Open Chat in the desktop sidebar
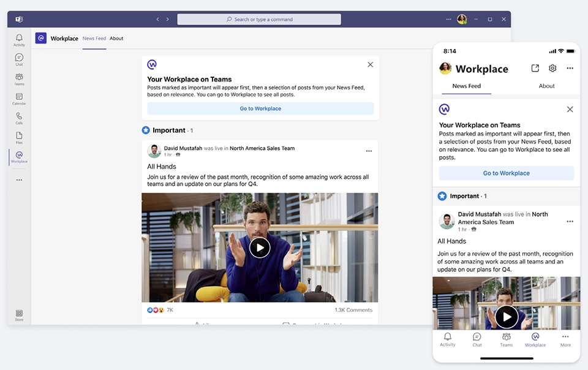588x370 pixels. [19, 59]
